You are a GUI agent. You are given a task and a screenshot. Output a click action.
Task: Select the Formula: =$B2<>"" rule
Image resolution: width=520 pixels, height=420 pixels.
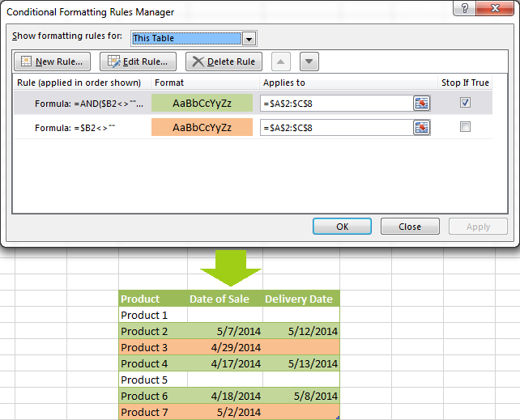75,128
